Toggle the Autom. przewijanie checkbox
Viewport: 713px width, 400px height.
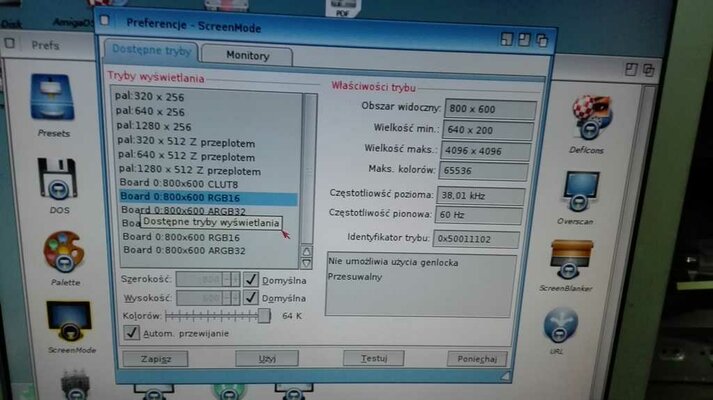point(132,332)
